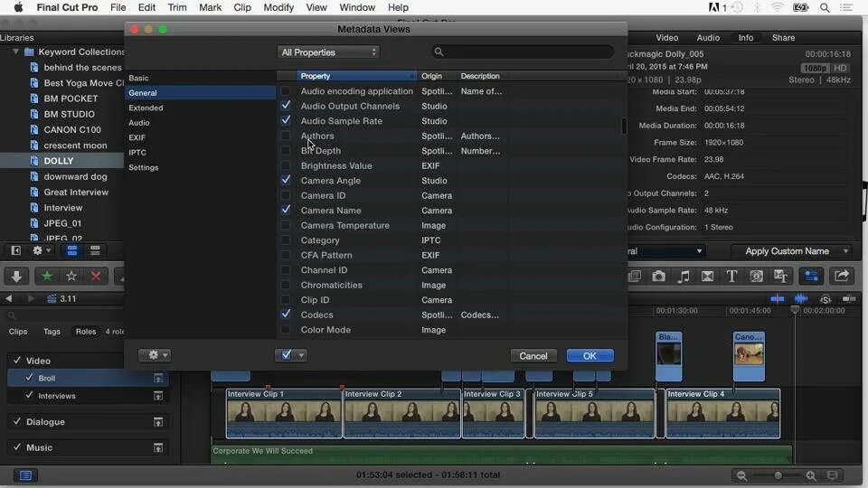The width and height of the screenshot is (868, 488).
Task: Switch the browser to filmstrip view
Action: click(72, 250)
